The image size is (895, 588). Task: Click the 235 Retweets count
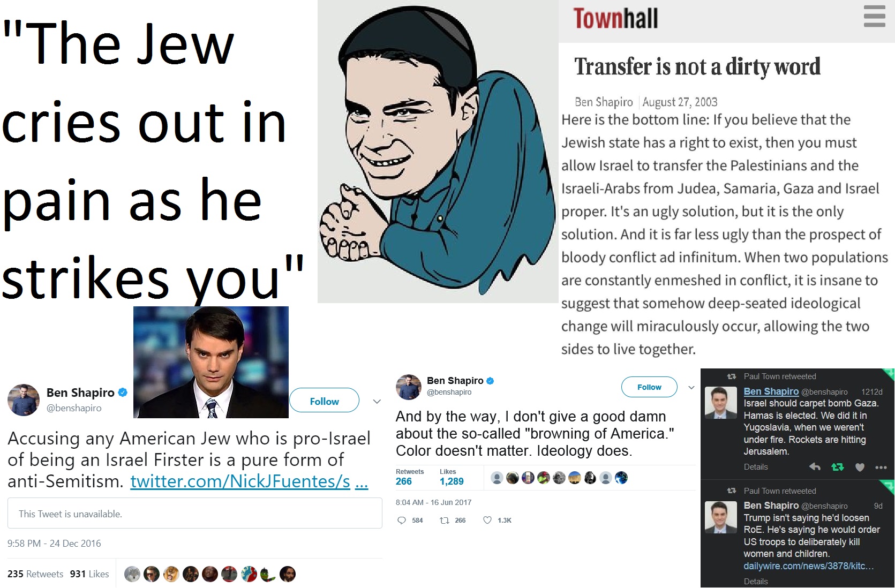[x=35, y=574]
